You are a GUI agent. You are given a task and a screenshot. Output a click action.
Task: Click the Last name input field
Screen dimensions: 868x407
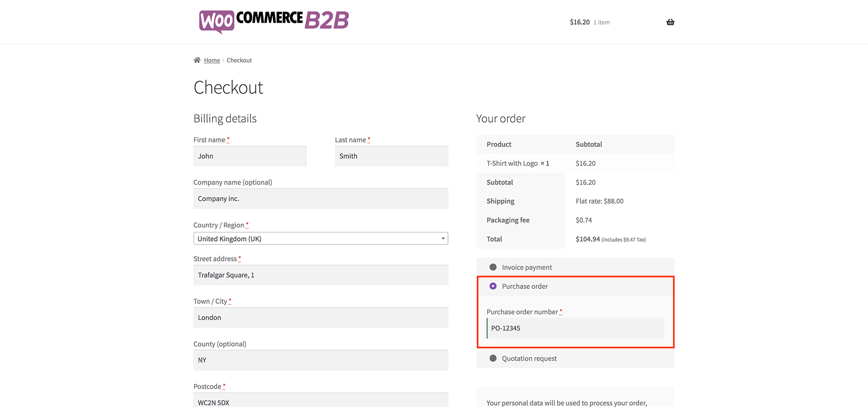point(392,156)
